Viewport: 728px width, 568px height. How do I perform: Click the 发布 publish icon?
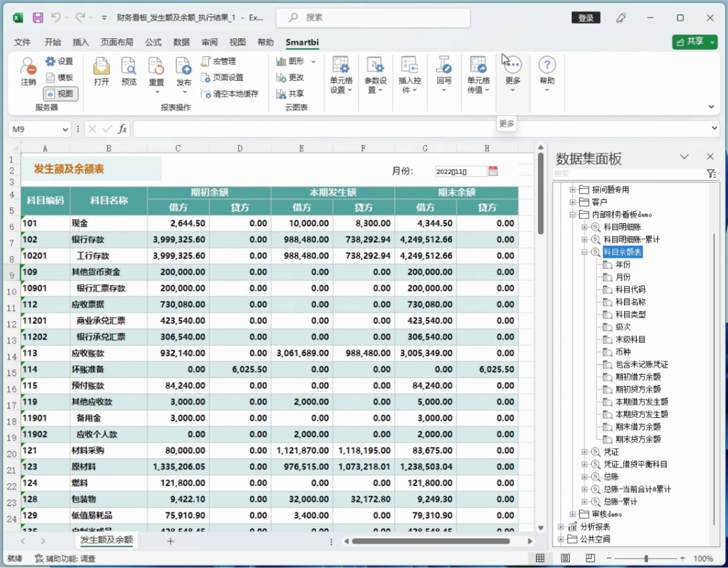184,71
